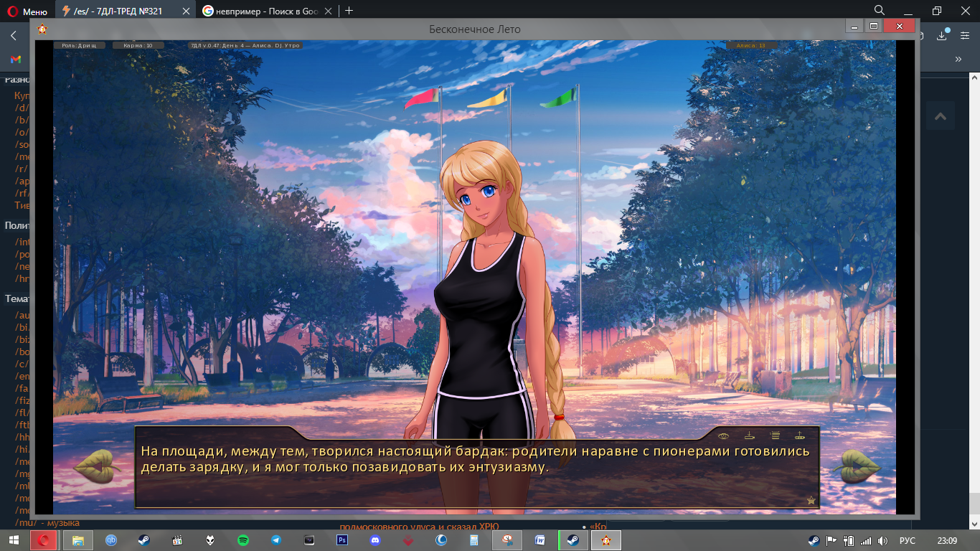Click the 'Карма: 10' status label
This screenshot has width=980, height=551.
[x=138, y=45]
